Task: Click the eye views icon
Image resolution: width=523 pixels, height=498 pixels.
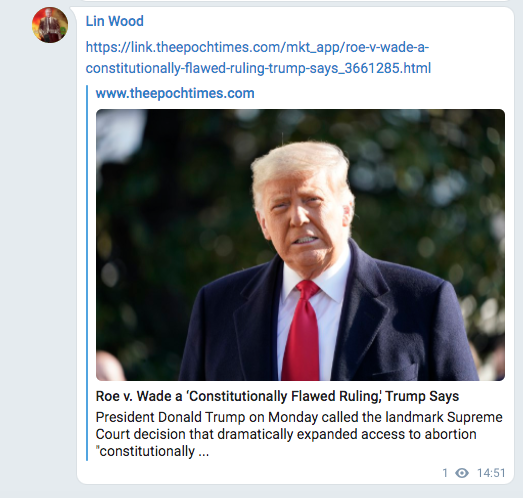Action: [462, 473]
